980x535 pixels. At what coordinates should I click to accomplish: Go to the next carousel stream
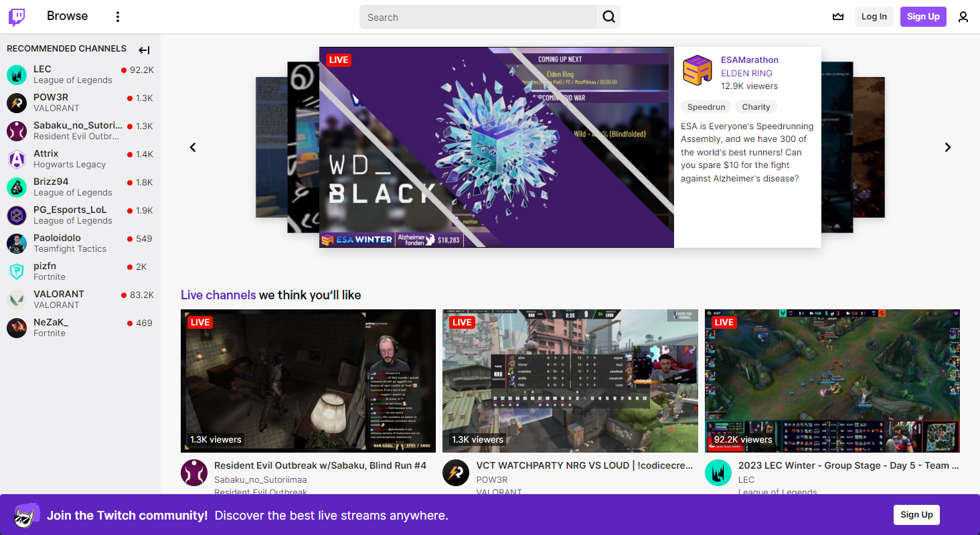point(947,147)
